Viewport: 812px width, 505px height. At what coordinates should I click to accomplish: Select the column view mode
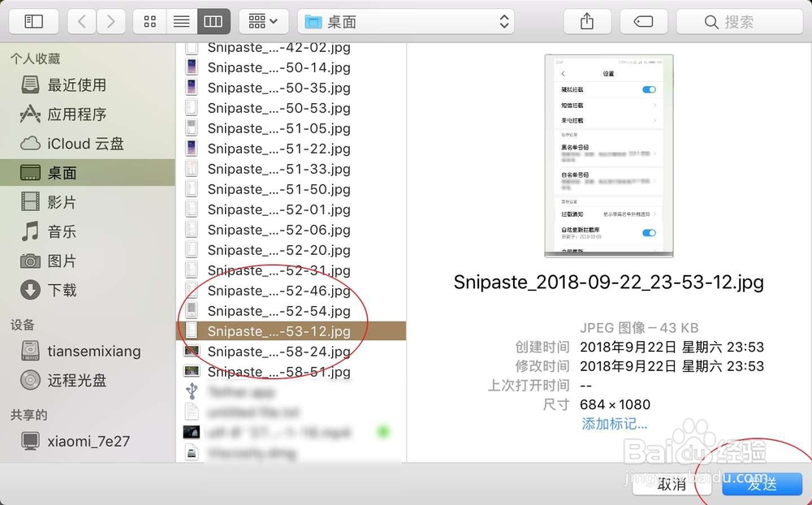pos(213,21)
